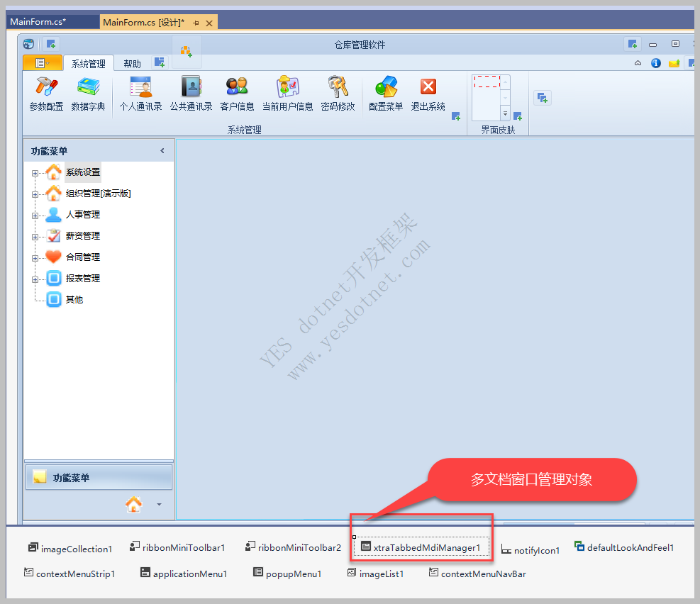This screenshot has height=604, width=700.
Task: Add new ribbon page group
Action: 543,98
